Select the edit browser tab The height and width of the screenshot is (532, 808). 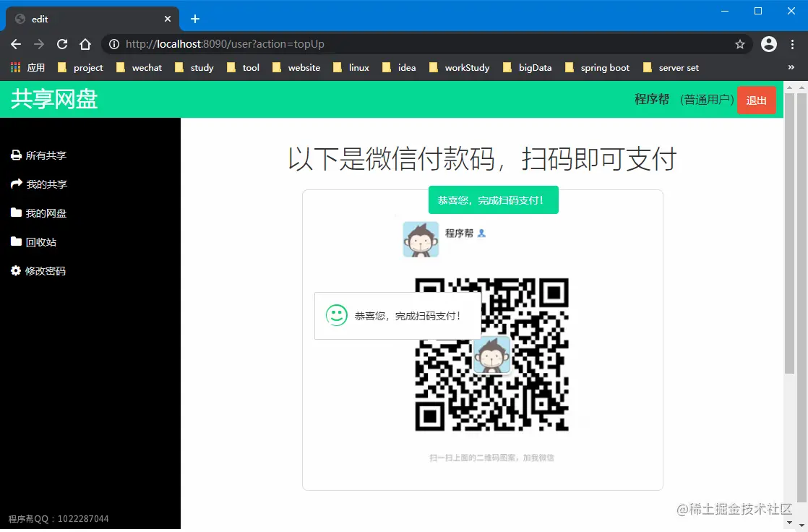coord(93,19)
